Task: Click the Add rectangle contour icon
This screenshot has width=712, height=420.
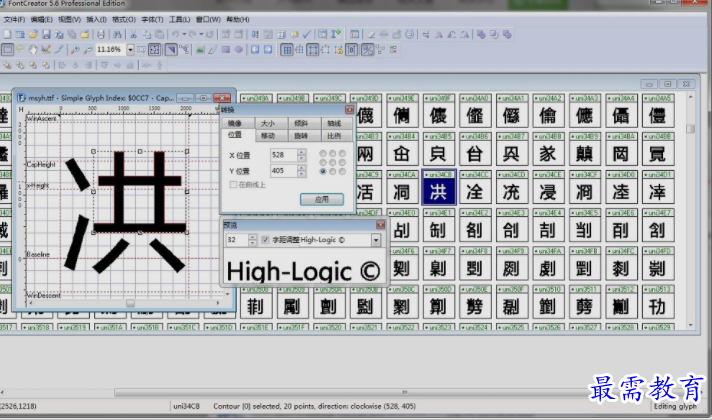Action: [226, 49]
